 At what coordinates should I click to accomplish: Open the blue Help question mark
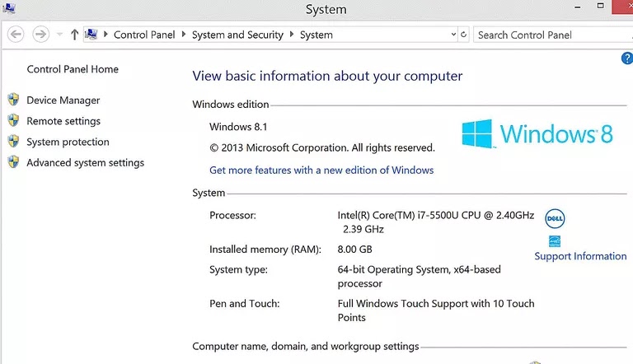coord(626,58)
